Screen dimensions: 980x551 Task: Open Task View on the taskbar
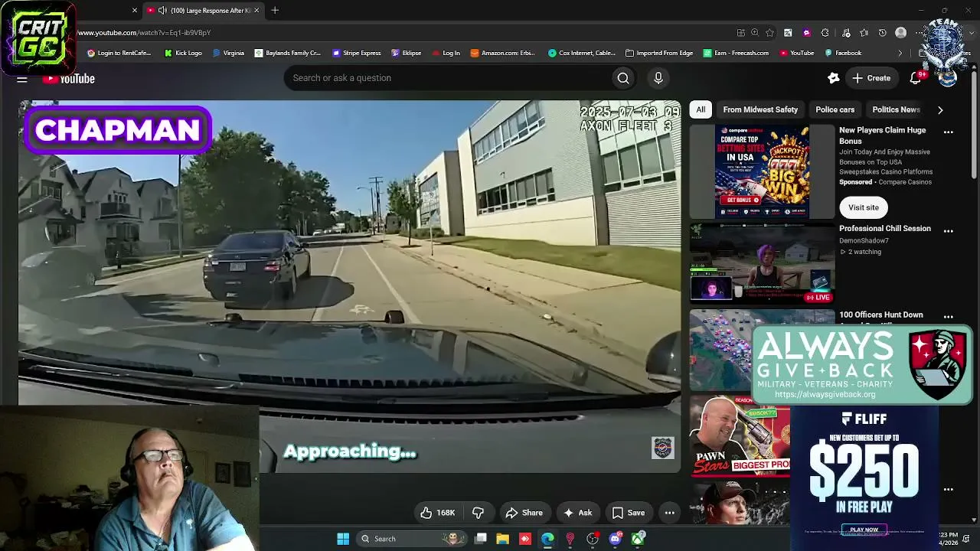pos(480,539)
